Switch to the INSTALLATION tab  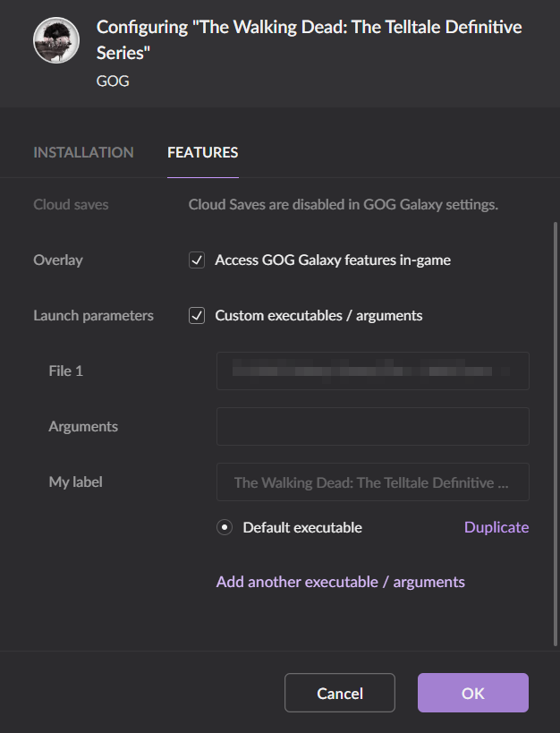coord(84,152)
